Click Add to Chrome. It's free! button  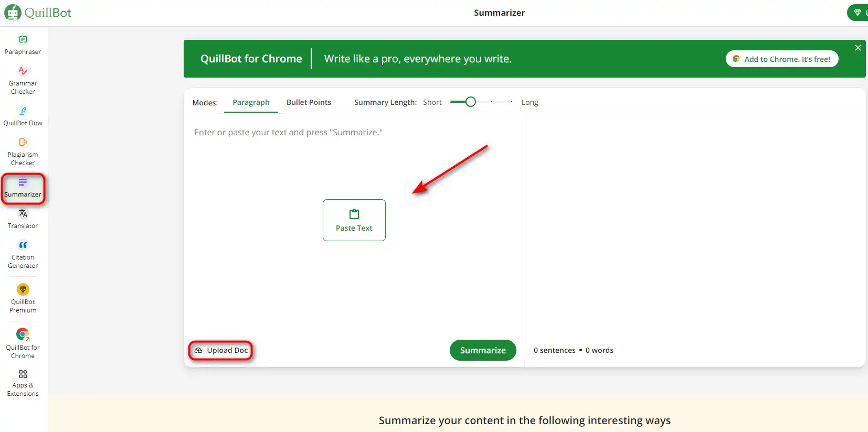(x=782, y=59)
